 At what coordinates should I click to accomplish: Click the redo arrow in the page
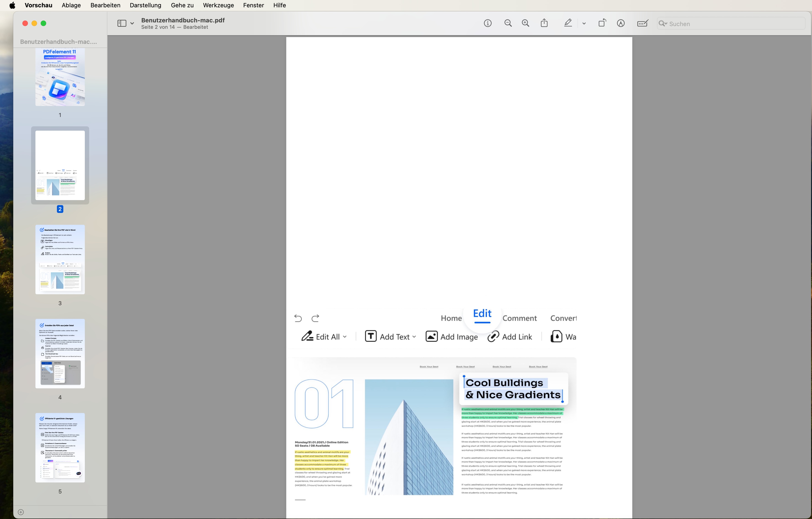click(x=315, y=318)
